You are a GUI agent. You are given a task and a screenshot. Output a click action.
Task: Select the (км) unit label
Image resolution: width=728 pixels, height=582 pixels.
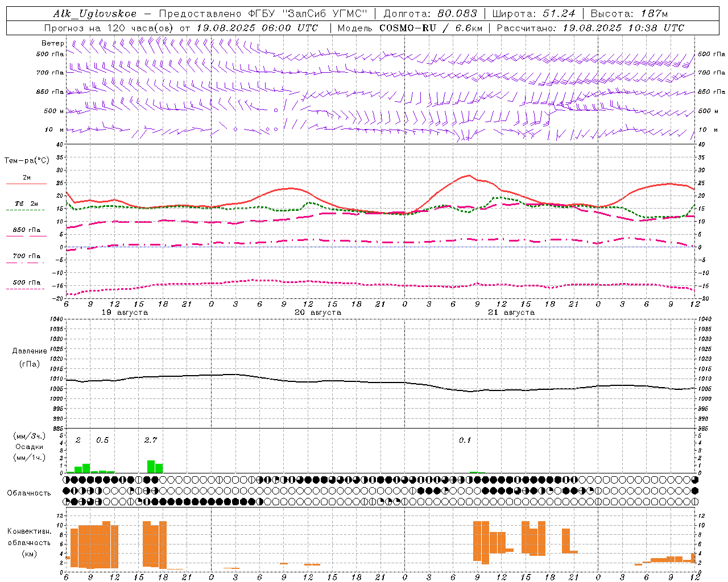tap(30, 553)
